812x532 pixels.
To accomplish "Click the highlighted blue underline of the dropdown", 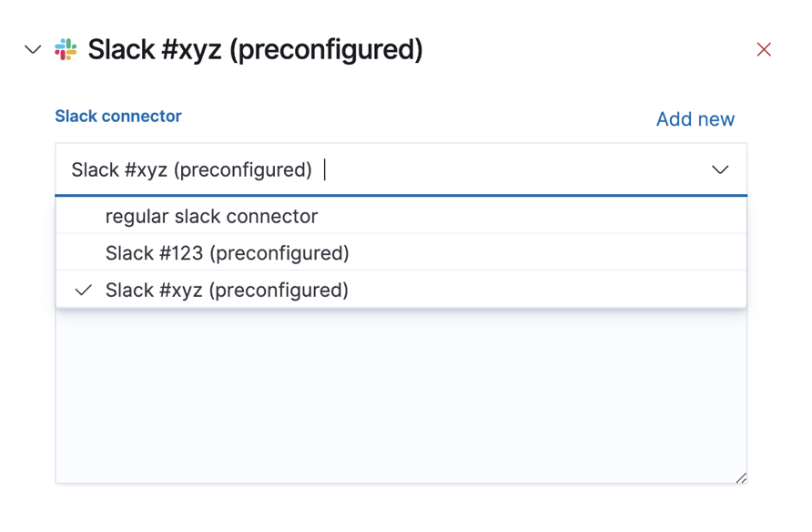I will [x=401, y=192].
